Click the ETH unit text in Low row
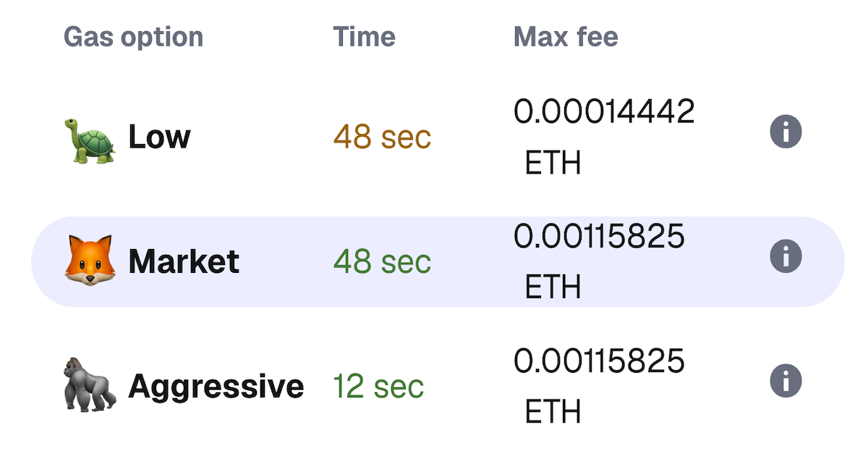This screenshot has width=868, height=456. pyautogui.click(x=553, y=164)
